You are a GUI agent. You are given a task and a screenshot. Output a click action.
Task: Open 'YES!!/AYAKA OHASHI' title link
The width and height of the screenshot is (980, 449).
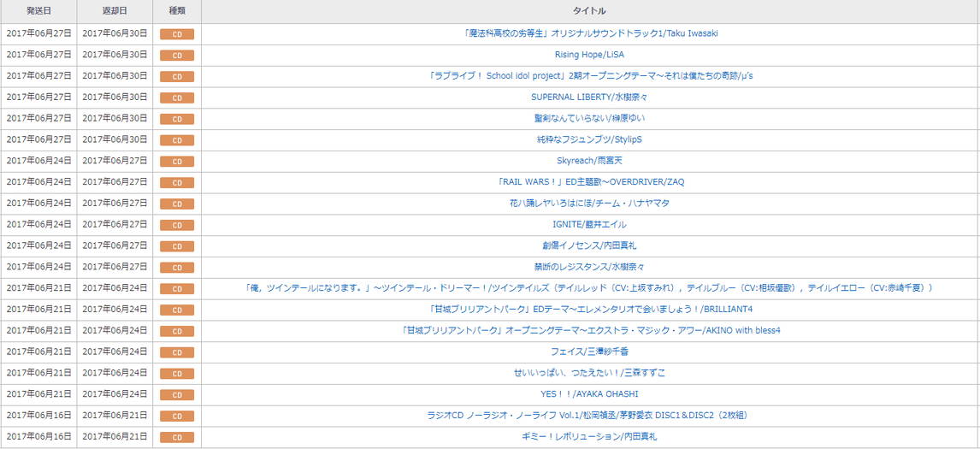tap(589, 394)
